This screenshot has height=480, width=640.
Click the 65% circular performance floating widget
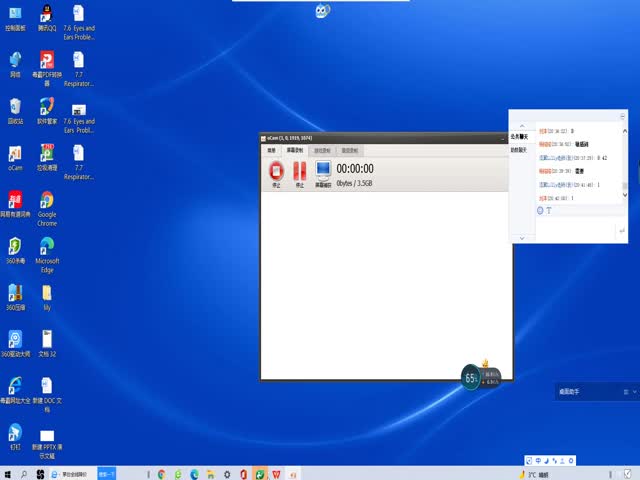click(470, 377)
